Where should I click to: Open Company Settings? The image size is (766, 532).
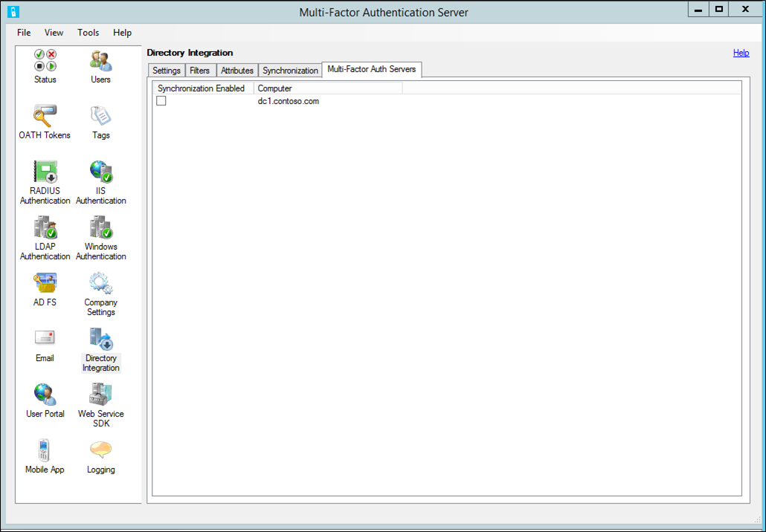click(x=100, y=290)
